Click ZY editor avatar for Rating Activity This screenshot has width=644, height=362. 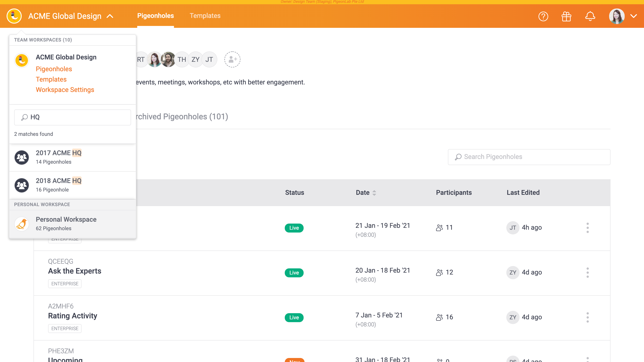click(x=513, y=317)
